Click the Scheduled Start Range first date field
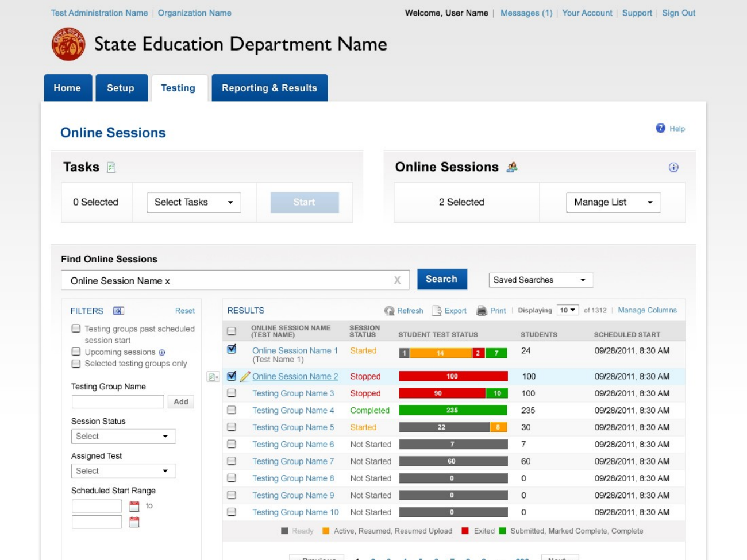Image resolution: width=747 pixels, height=560 pixels. tap(97, 506)
